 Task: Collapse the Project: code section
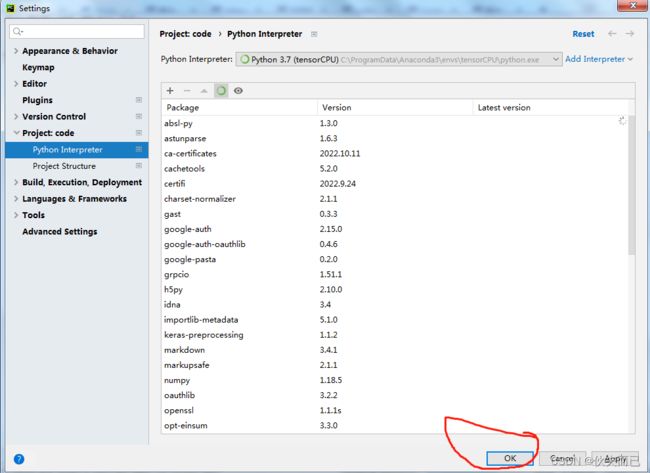click(16, 133)
